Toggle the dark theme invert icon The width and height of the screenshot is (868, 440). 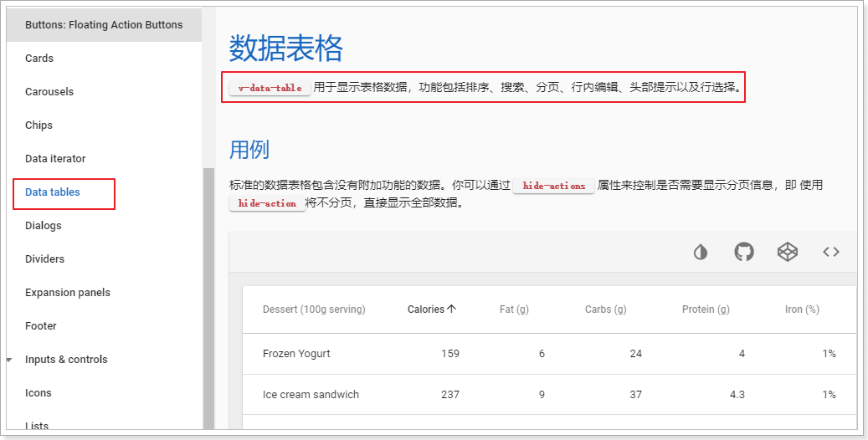point(701,252)
